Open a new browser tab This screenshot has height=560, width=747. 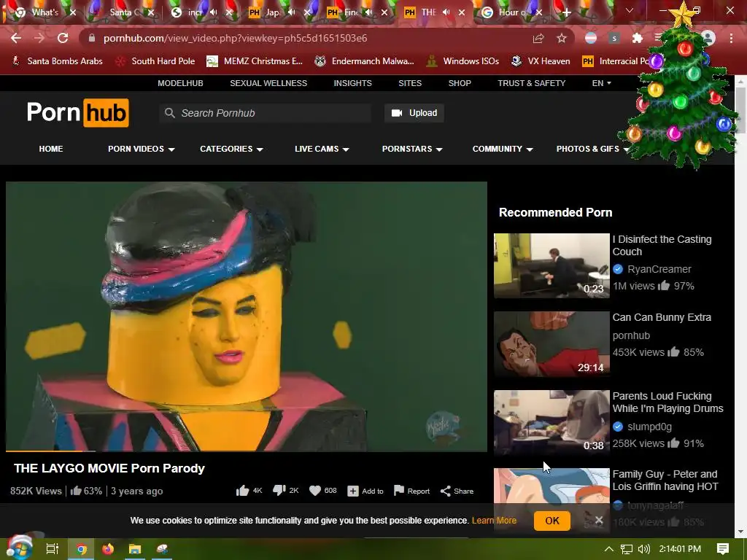coord(566,12)
